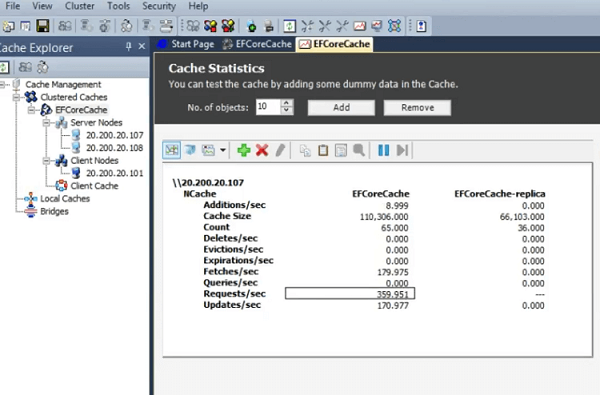Click the \\20.200.20.107 heading in report
The height and width of the screenshot is (395, 600).
pos(208,183)
